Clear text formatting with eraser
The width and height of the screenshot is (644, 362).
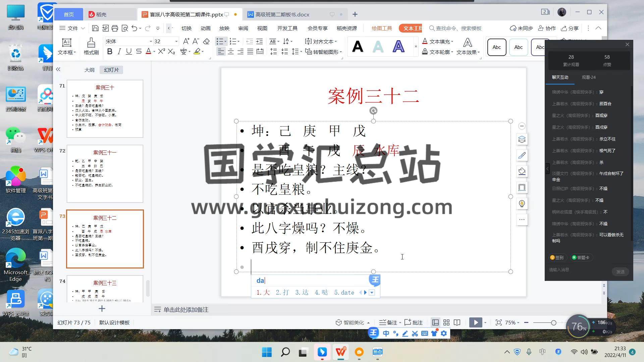coord(206,41)
